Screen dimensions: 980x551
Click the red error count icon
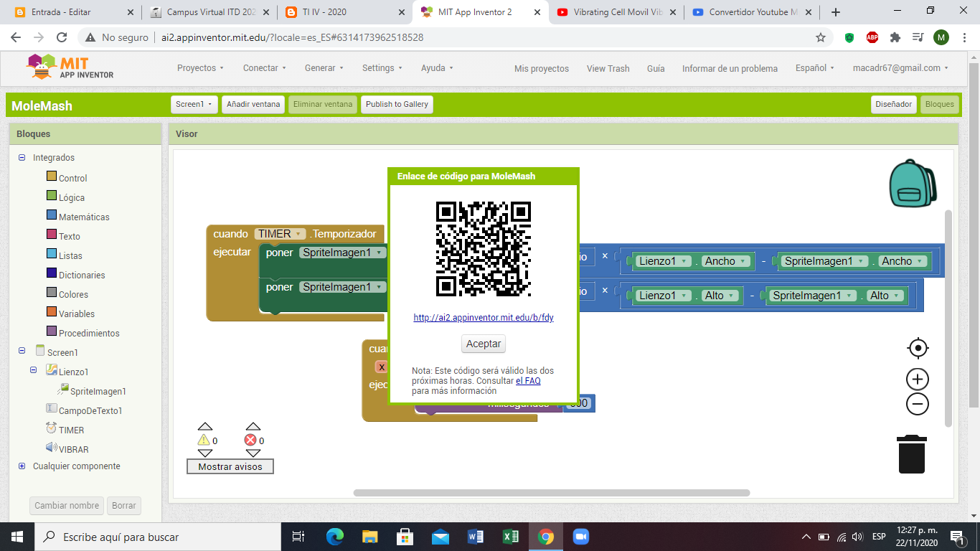tap(250, 441)
